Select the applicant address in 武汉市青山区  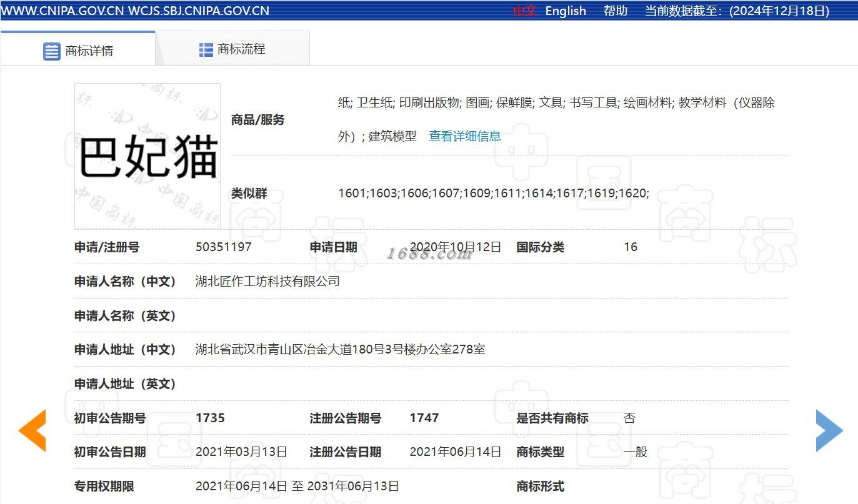point(341,349)
